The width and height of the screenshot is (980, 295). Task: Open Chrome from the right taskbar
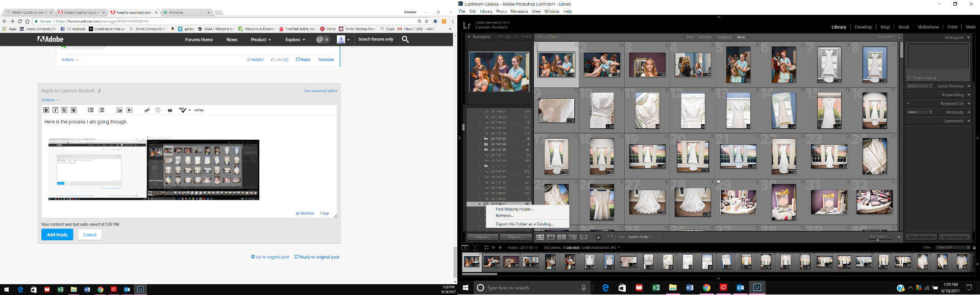[706, 288]
